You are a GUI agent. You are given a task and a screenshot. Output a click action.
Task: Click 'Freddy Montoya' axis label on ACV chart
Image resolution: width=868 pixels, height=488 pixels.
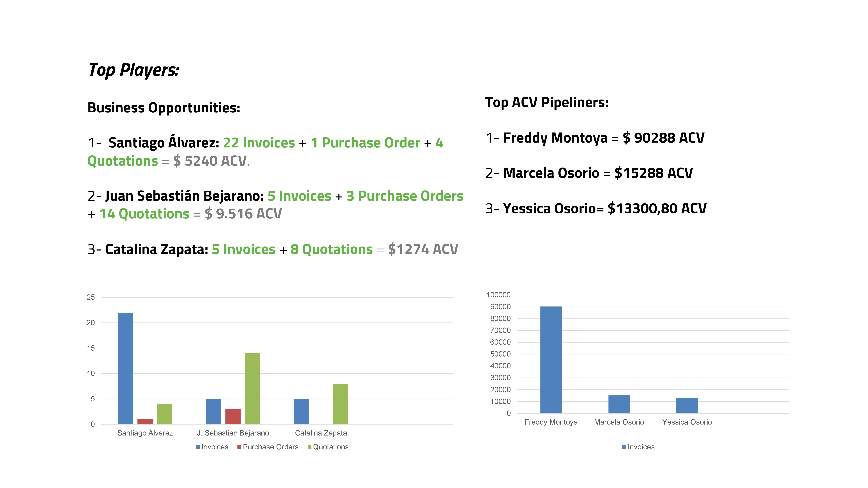[x=551, y=422]
